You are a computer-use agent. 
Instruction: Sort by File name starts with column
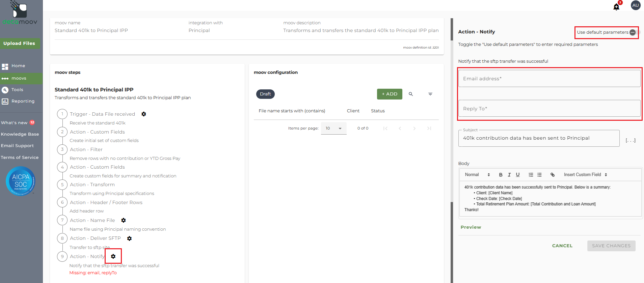point(292,111)
